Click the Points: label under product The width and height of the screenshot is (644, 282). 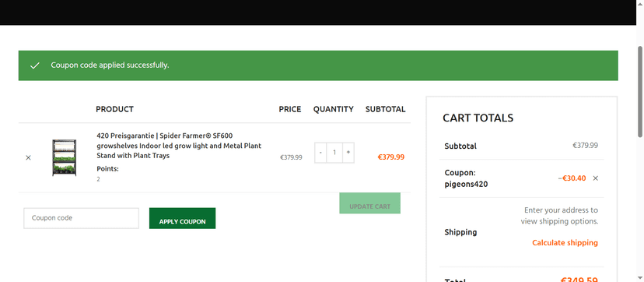click(x=107, y=168)
